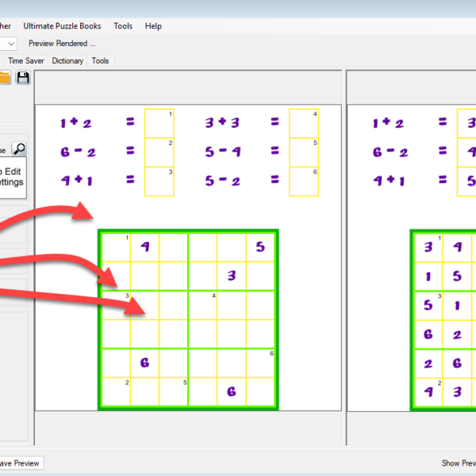Click the Show Preview option at bottom right
The image size is (476, 476).
(x=458, y=463)
